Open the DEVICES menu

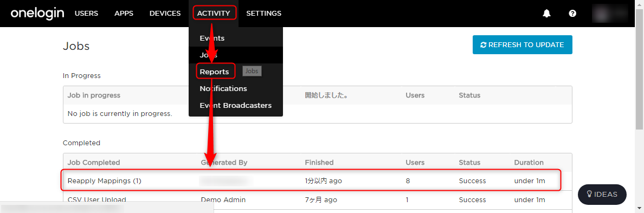[x=165, y=14]
